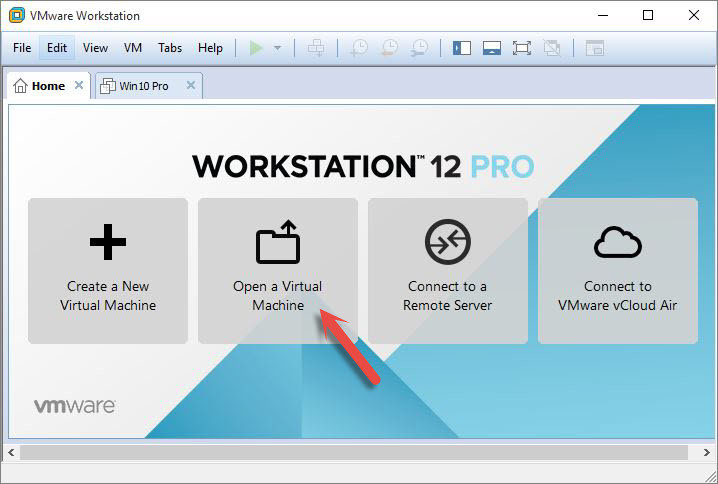This screenshot has width=718, height=484.
Task: Open the snapshot manager toolbar icon
Action: click(420, 48)
